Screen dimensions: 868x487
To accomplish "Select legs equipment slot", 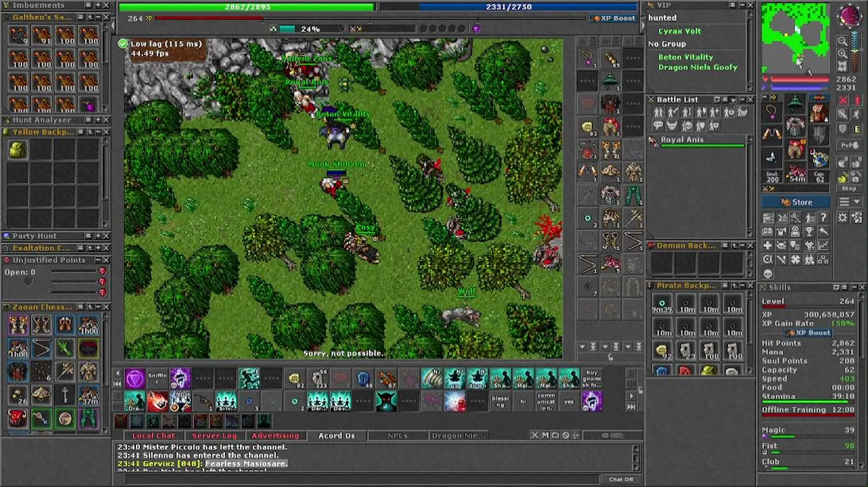I will coord(796,150).
